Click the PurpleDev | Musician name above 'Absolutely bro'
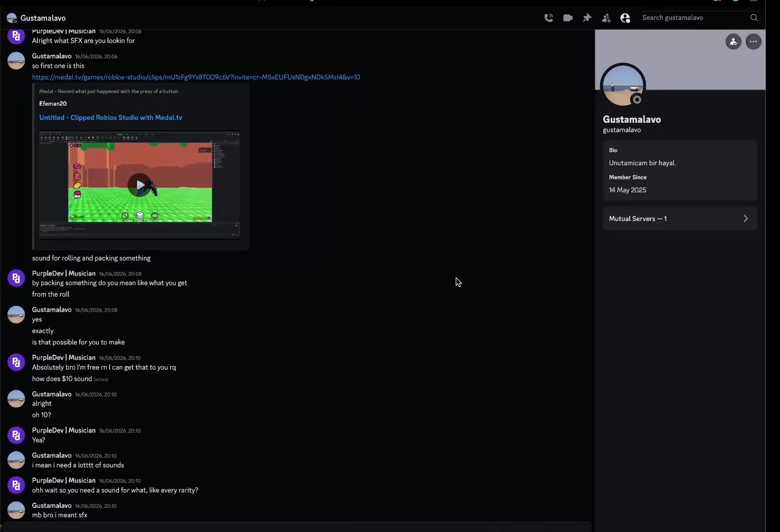The image size is (780, 532). click(x=64, y=358)
